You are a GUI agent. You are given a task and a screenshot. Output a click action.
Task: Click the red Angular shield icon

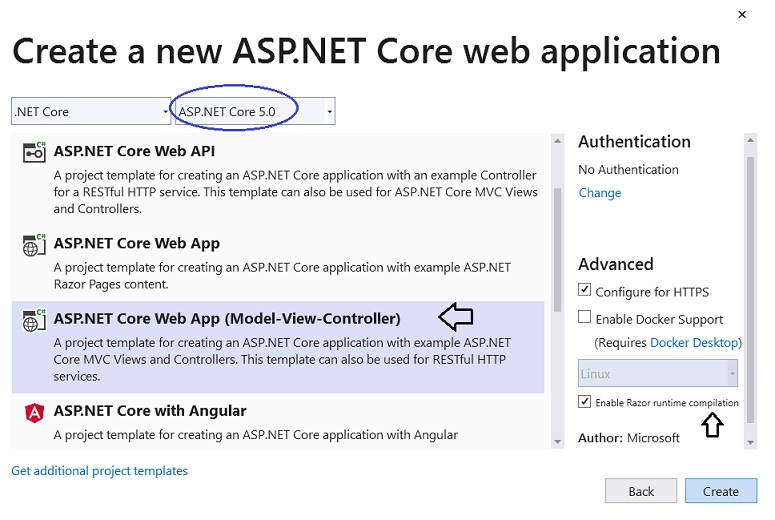[34, 412]
